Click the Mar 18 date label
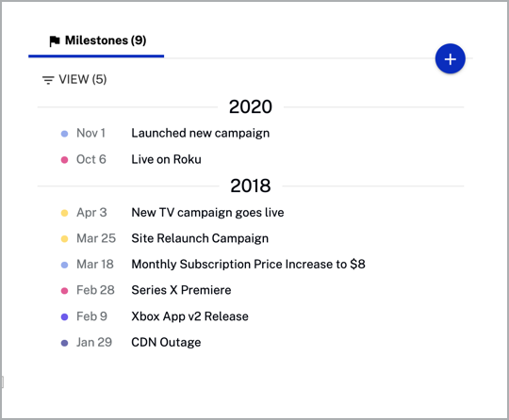 pyautogui.click(x=95, y=264)
